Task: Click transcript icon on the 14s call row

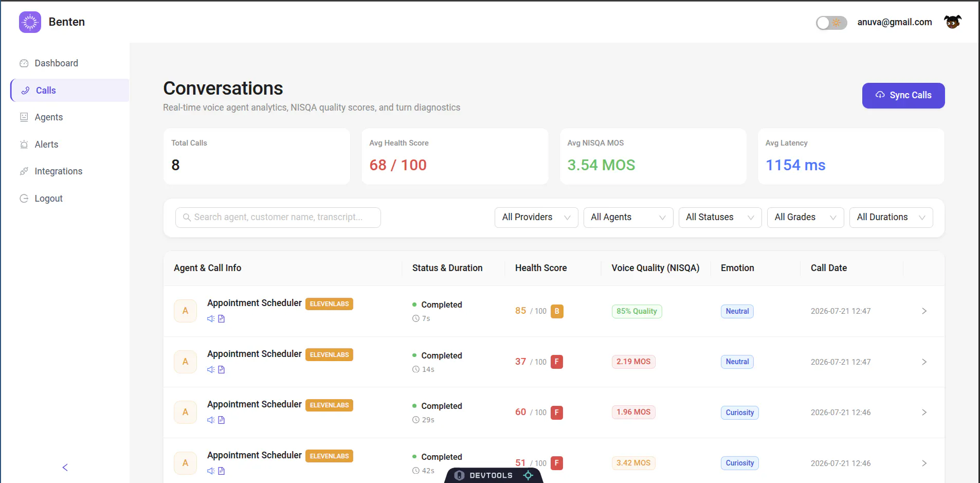Action: (222, 370)
